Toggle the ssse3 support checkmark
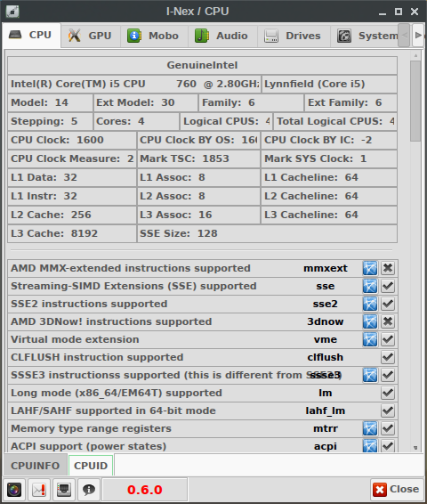This screenshot has height=504, width=427. 388,375
